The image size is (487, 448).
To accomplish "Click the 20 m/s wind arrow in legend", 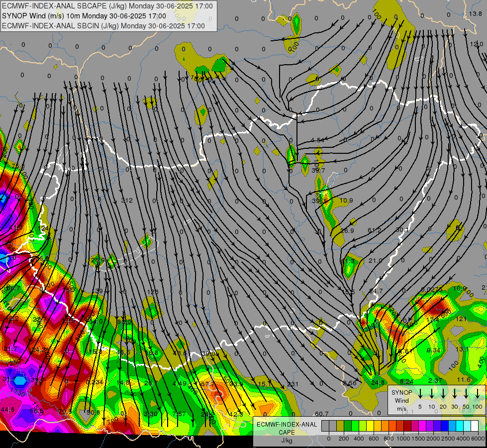I will (x=443, y=393).
